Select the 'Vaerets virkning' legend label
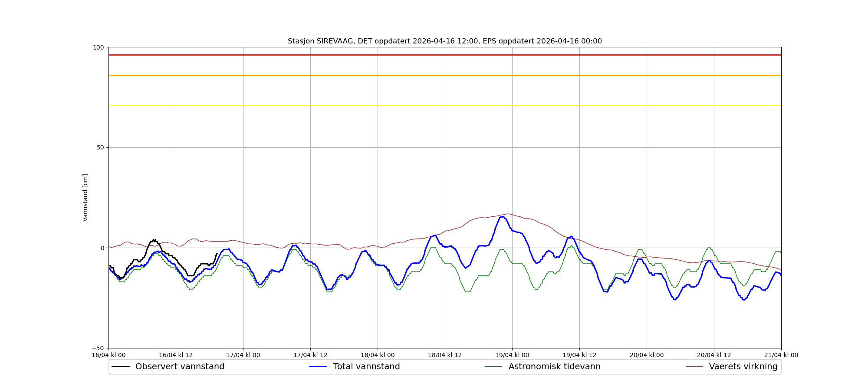 743,367
